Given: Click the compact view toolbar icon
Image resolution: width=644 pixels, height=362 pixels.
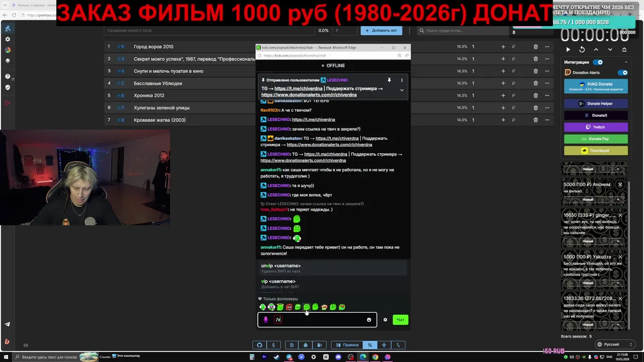Looking at the screenshot, I should pos(384,345).
